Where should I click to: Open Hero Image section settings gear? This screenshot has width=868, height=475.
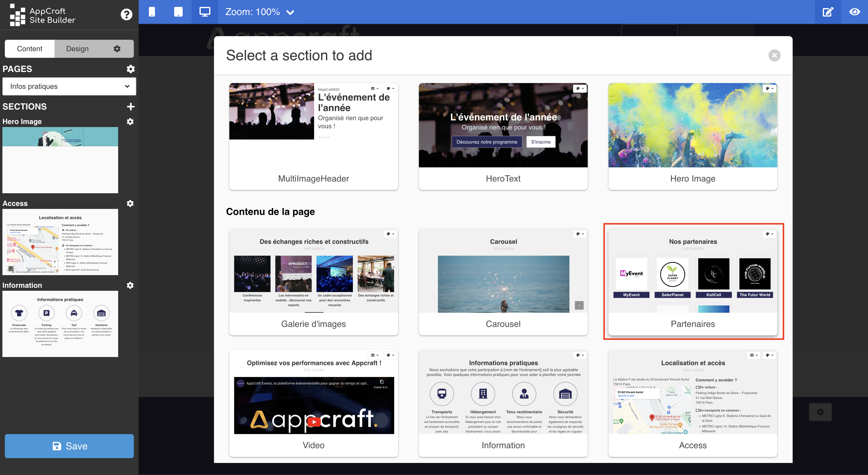pyautogui.click(x=130, y=122)
